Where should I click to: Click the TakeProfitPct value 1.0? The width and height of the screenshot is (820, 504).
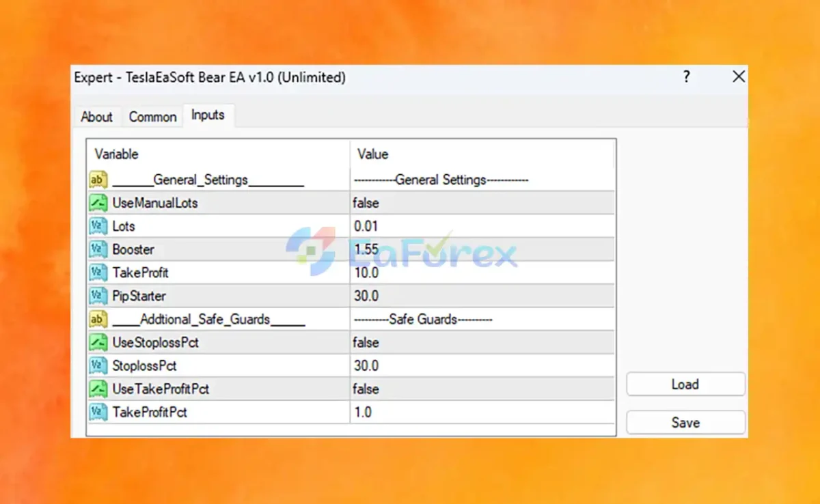pos(363,412)
